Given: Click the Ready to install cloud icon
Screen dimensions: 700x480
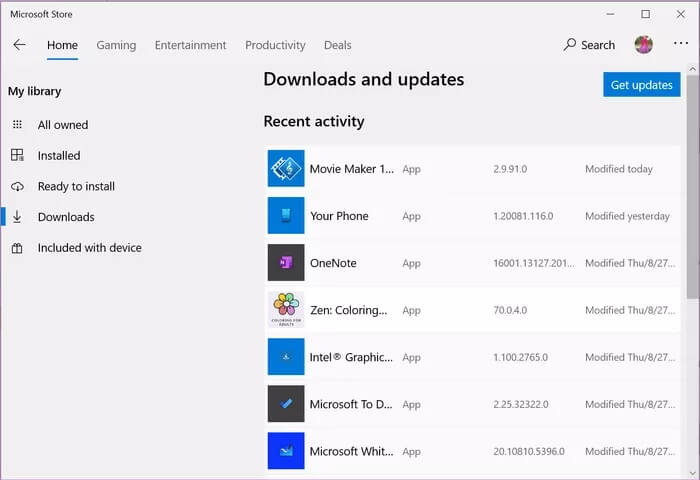Looking at the screenshot, I should click(x=17, y=186).
